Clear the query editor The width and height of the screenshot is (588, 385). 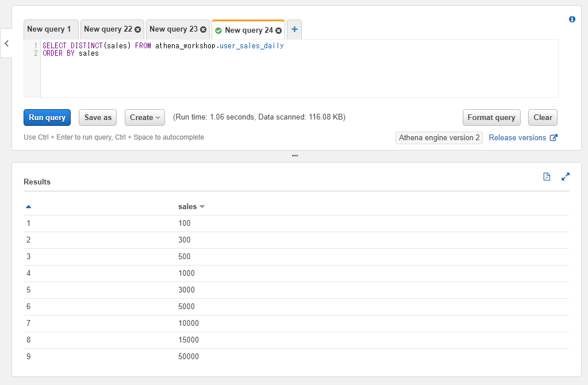pyautogui.click(x=543, y=117)
